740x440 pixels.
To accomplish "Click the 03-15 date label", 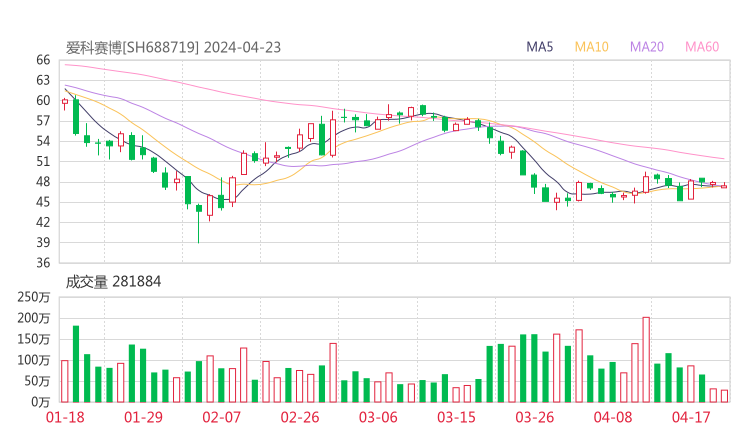I will (x=456, y=417).
